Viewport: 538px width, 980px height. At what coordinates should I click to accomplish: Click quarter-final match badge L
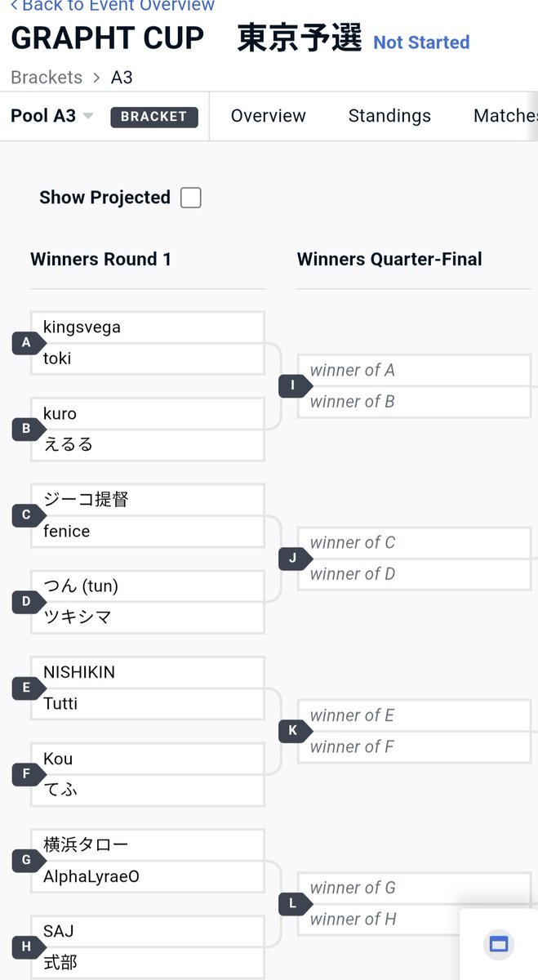point(295,904)
